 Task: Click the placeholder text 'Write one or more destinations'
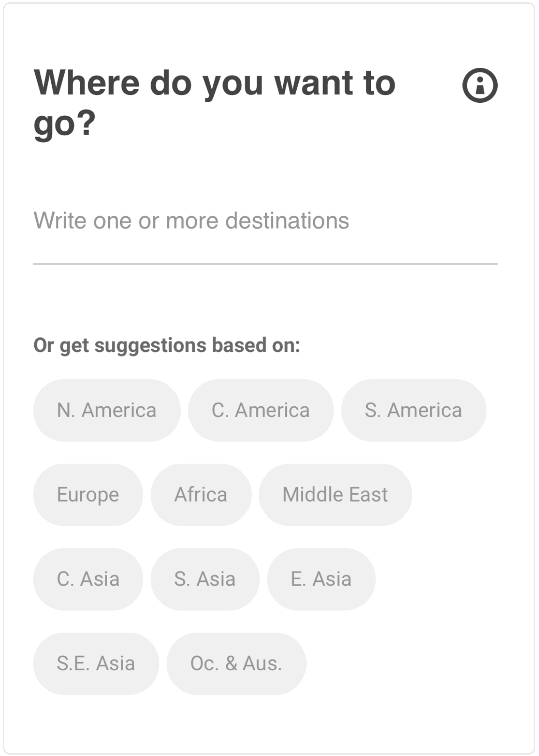click(190, 221)
